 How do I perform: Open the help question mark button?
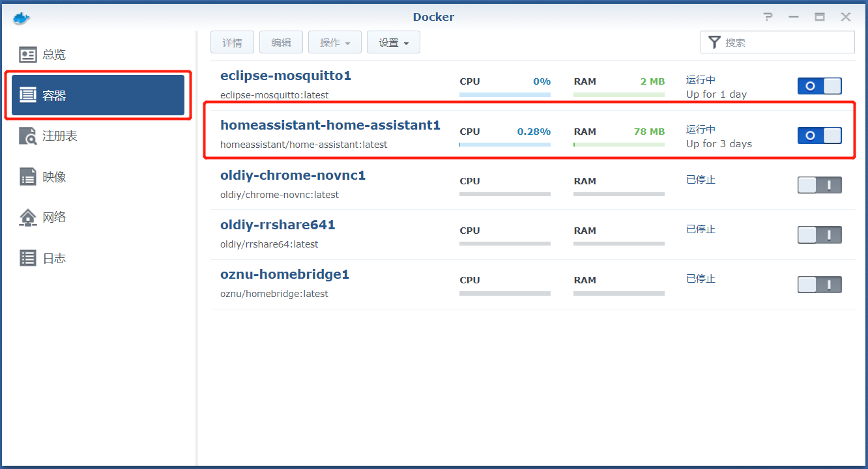tap(769, 17)
